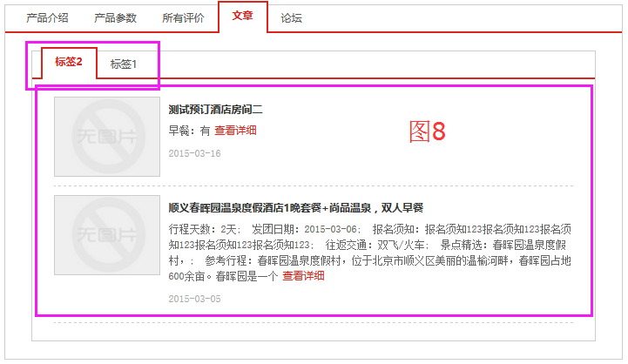This screenshot has height=364, width=628.
Task: Click the 早餐：有 text
Action: click(x=189, y=131)
